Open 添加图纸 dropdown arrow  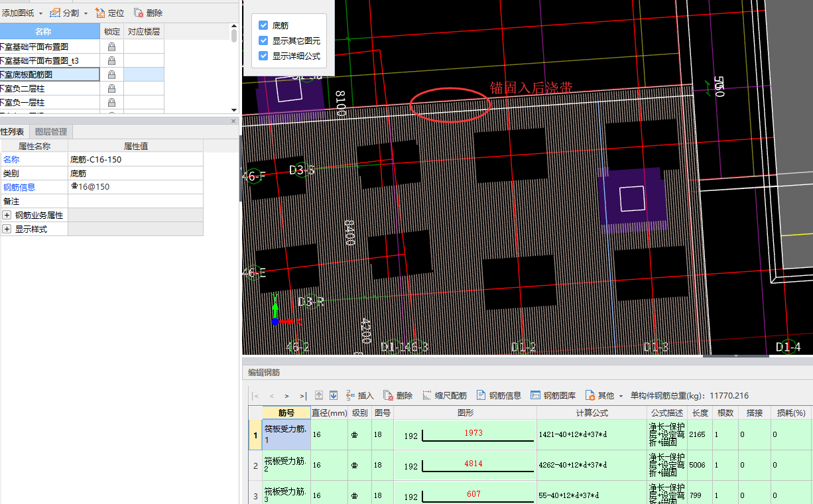[40, 13]
